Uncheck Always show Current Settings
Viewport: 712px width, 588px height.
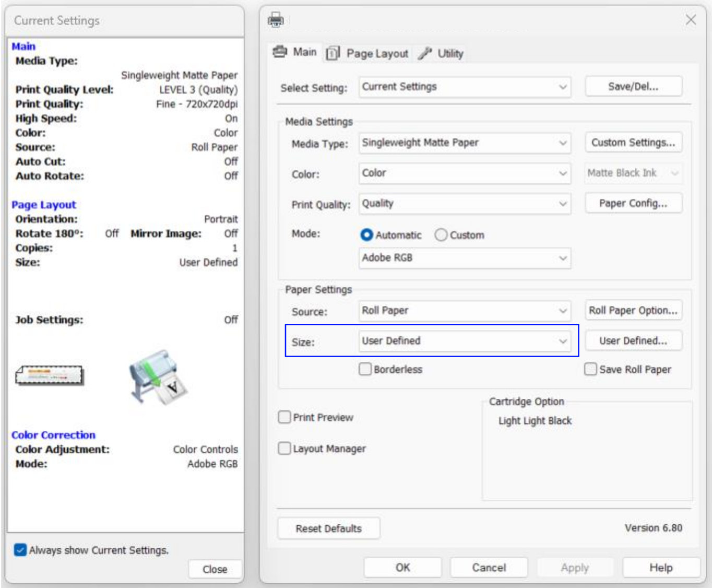20,549
